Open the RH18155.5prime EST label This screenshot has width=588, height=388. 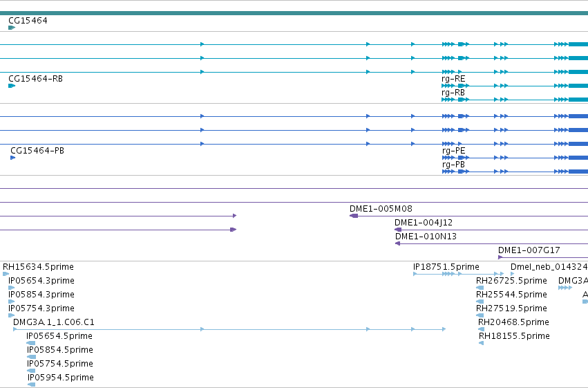click(514, 336)
